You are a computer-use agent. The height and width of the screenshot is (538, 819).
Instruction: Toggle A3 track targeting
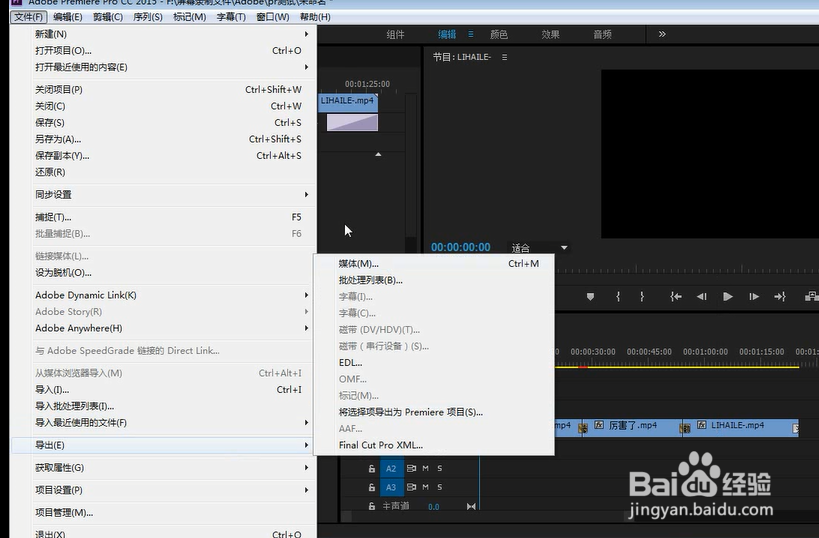point(391,487)
